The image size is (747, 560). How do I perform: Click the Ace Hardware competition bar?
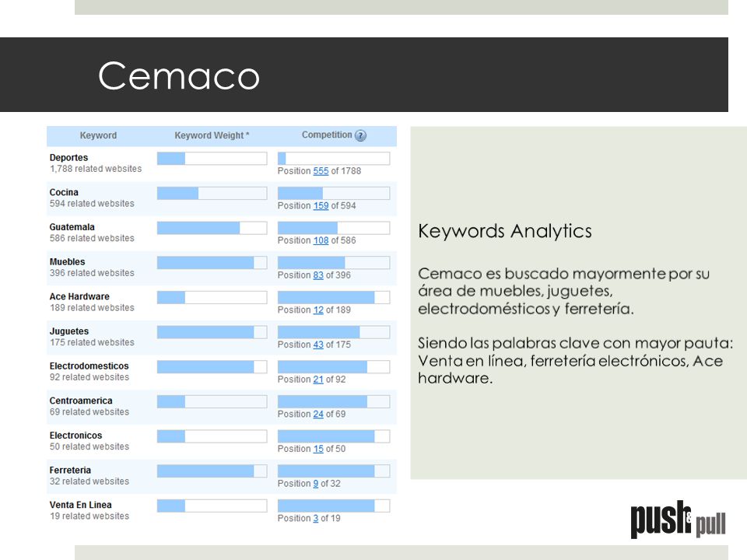(x=334, y=298)
